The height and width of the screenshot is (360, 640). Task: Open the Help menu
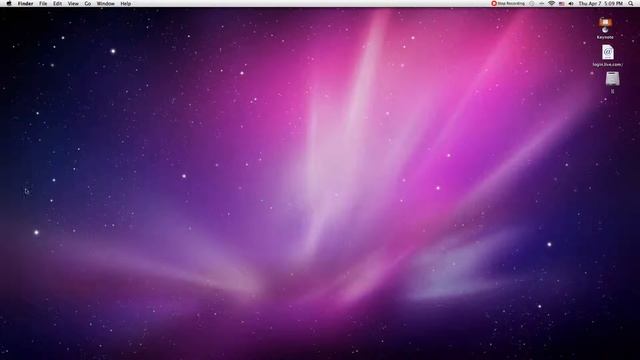[126, 4]
